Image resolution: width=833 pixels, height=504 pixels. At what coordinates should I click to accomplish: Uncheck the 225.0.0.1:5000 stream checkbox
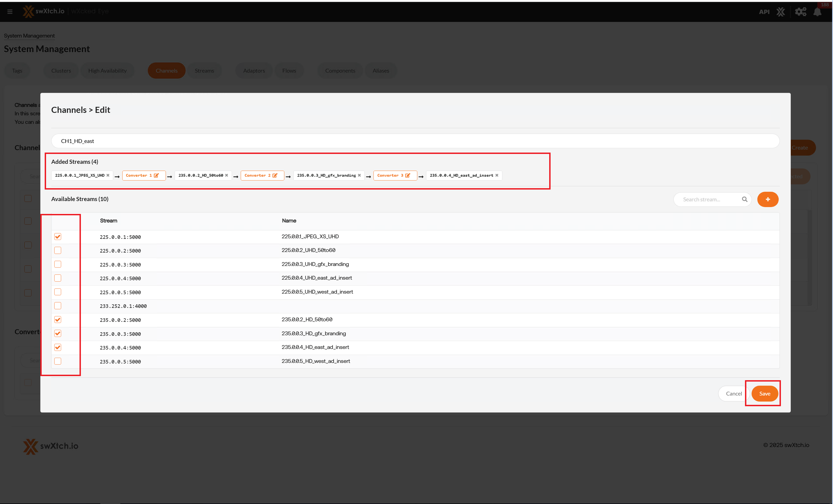(58, 236)
